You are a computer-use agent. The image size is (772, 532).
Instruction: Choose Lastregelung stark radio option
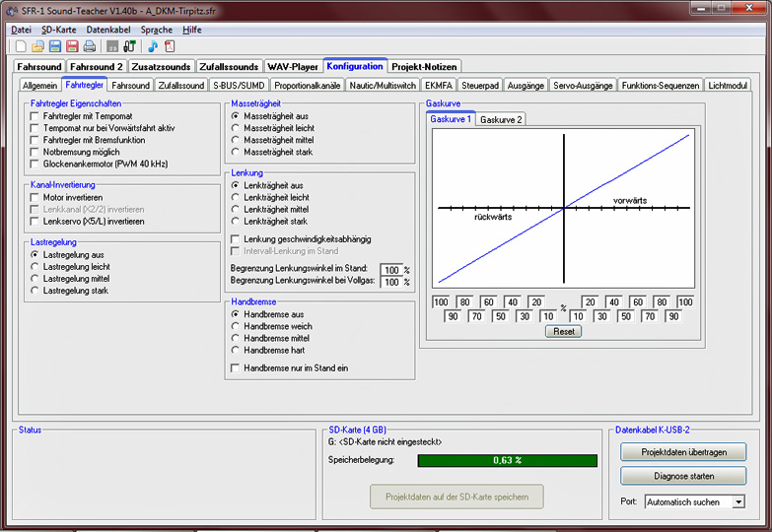point(35,292)
